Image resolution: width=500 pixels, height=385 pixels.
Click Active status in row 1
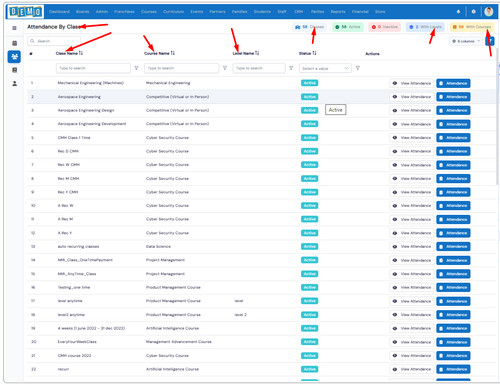309,83
